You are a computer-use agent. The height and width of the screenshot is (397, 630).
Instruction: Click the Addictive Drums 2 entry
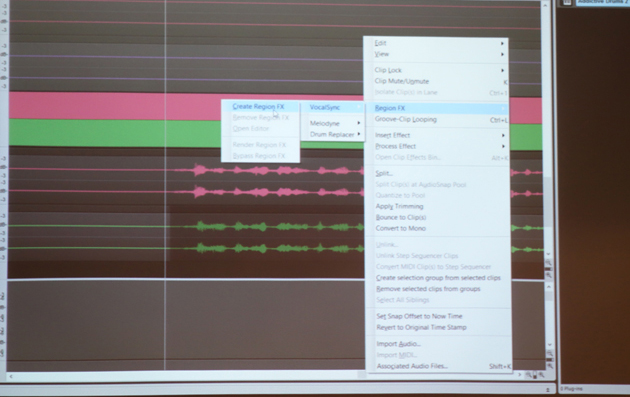pos(603,2)
